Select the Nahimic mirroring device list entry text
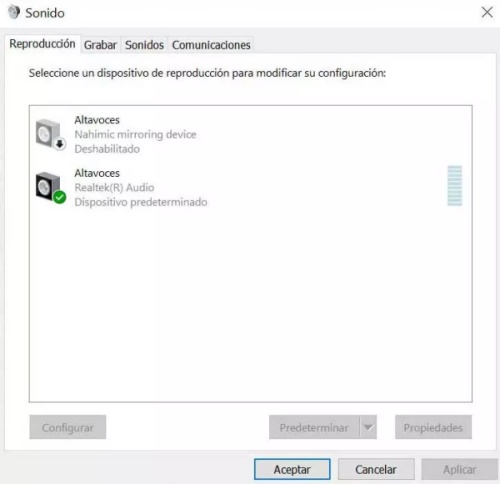500x484 pixels. point(135,134)
